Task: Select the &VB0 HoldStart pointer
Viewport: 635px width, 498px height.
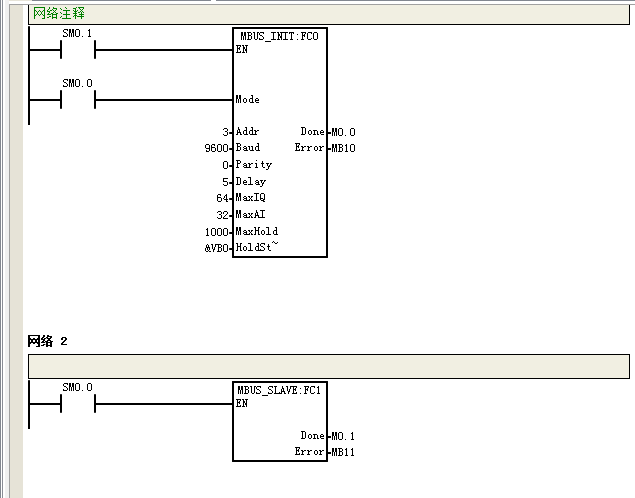Action: (217, 248)
